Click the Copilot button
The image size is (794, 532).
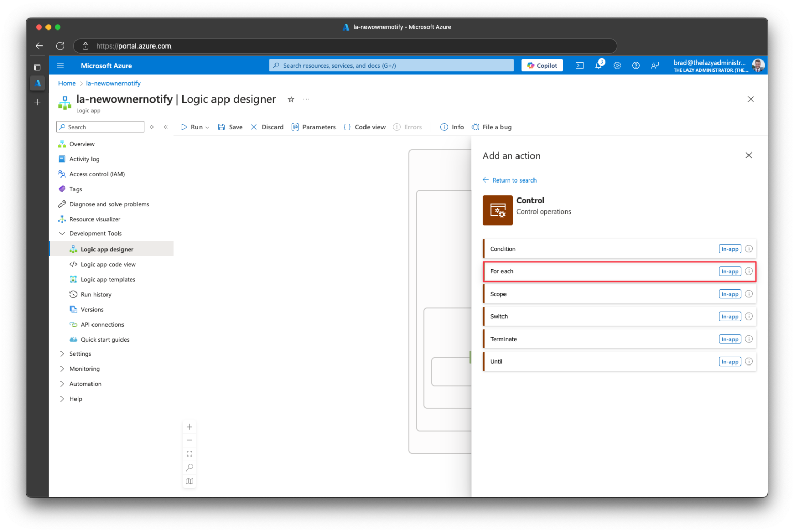pos(542,66)
